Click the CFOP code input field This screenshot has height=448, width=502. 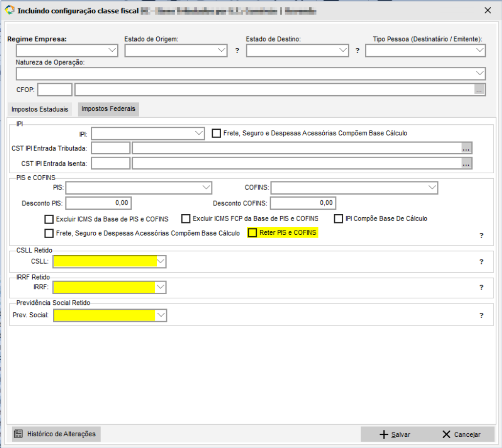click(55, 90)
